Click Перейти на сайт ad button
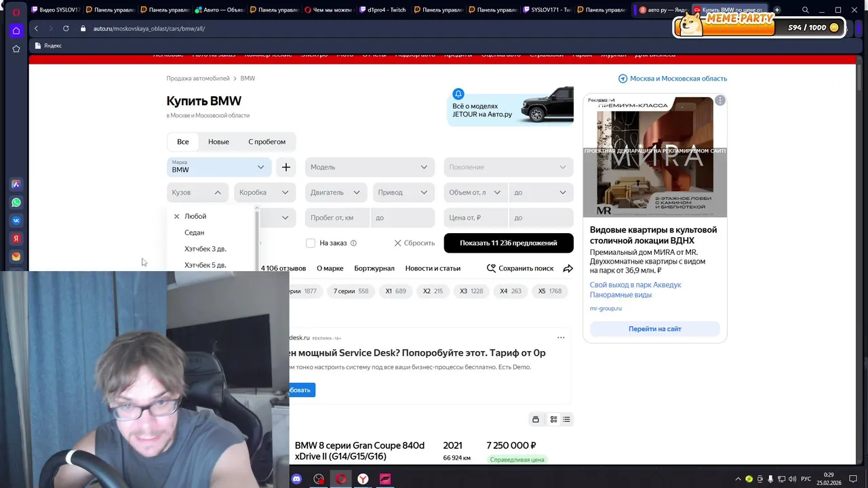 [x=654, y=329]
